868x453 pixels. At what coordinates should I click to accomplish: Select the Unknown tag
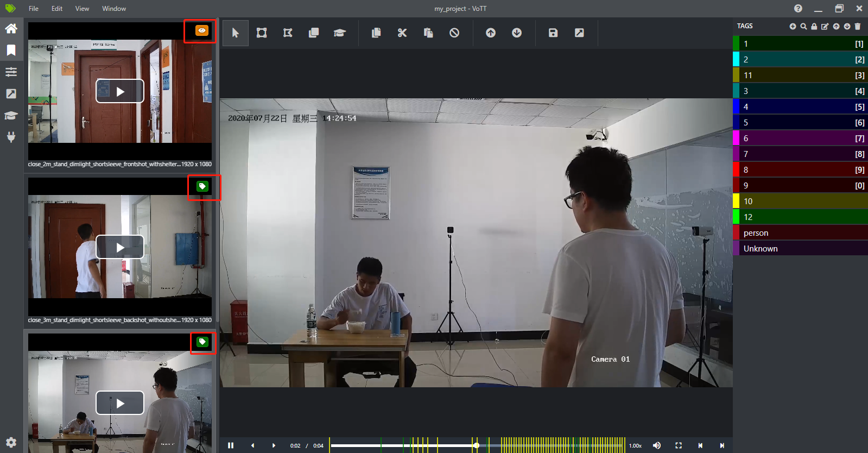tap(800, 248)
